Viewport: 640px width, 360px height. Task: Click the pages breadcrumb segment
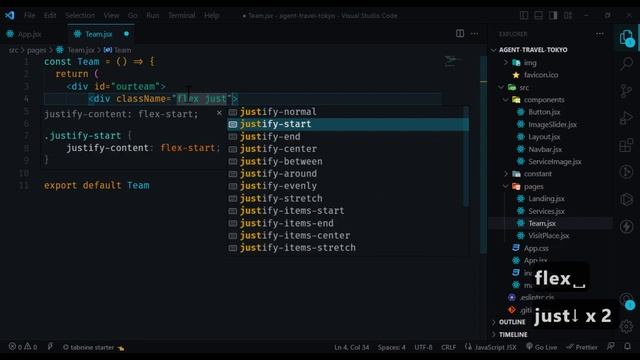[x=36, y=50]
